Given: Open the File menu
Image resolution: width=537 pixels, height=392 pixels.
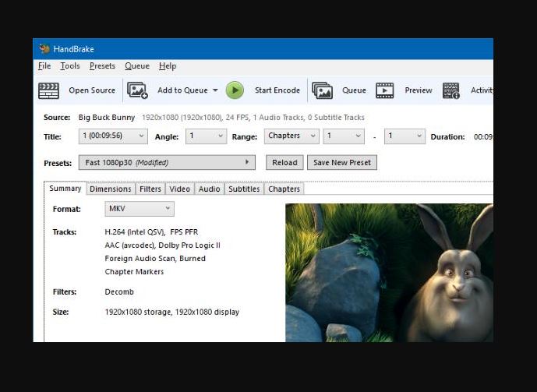Looking at the screenshot, I should click(44, 66).
